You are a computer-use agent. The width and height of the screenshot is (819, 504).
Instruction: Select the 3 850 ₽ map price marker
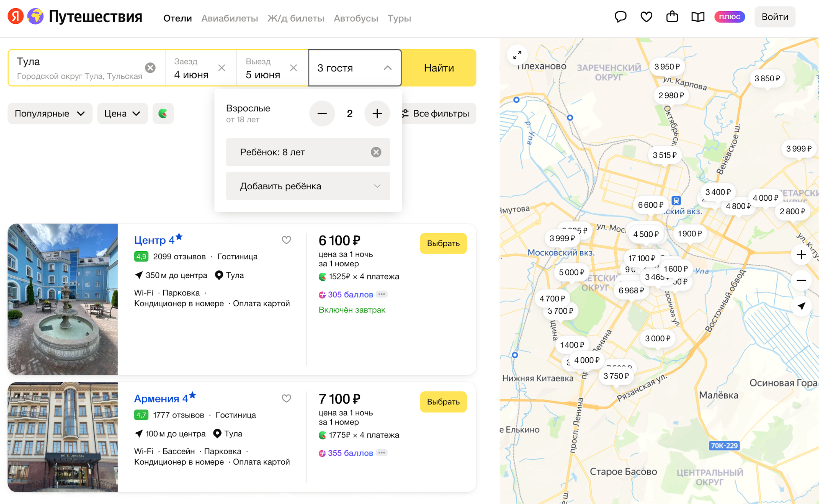point(767,78)
